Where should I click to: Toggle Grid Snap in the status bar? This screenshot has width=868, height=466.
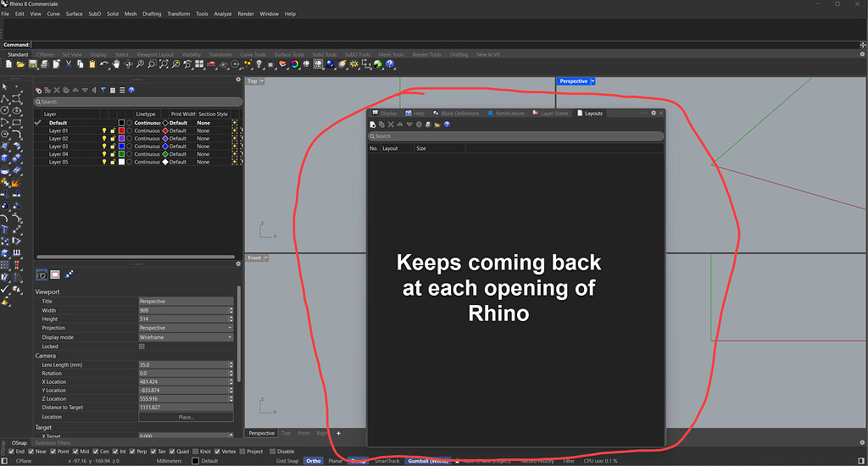[287, 461]
